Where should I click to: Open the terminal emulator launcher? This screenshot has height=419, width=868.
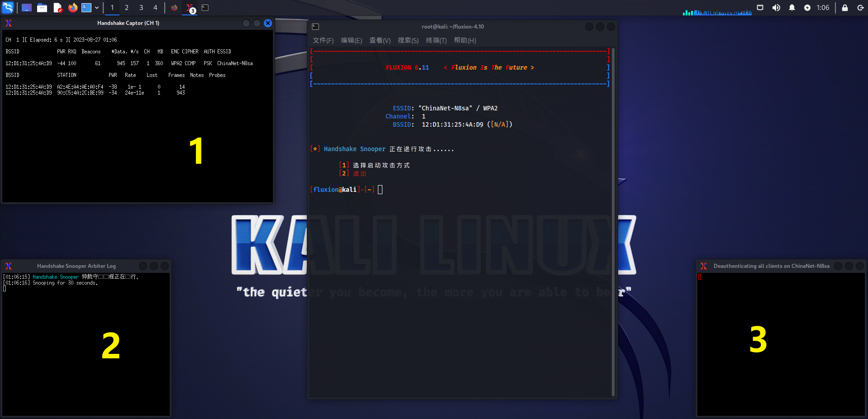[86, 8]
